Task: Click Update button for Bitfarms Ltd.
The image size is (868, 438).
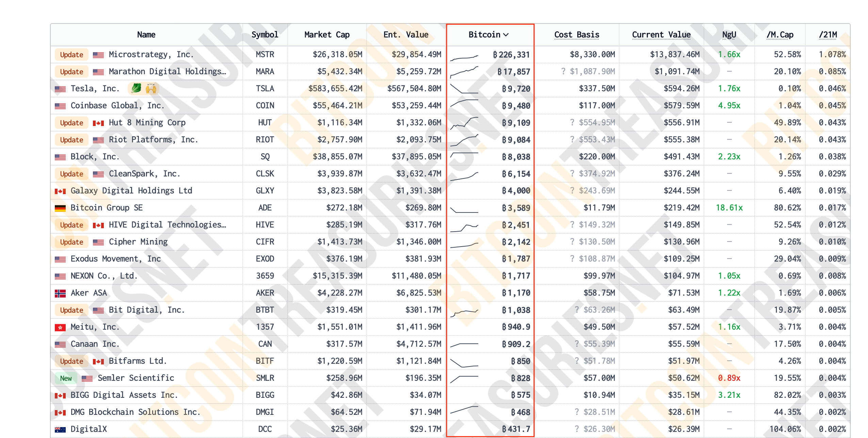Action: (71, 361)
